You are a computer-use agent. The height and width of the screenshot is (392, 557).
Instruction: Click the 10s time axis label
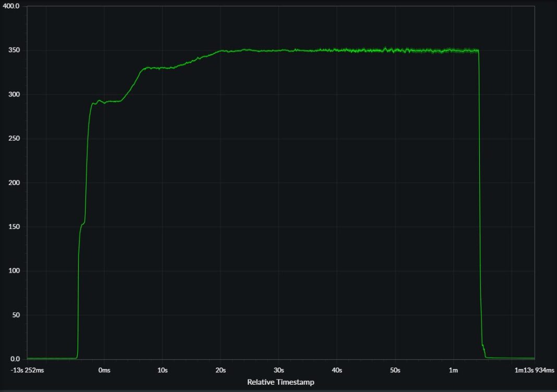tap(162, 370)
